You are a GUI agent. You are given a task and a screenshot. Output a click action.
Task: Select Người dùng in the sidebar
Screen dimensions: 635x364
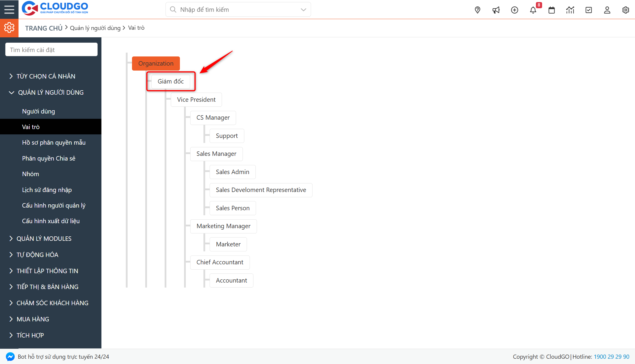point(38,111)
